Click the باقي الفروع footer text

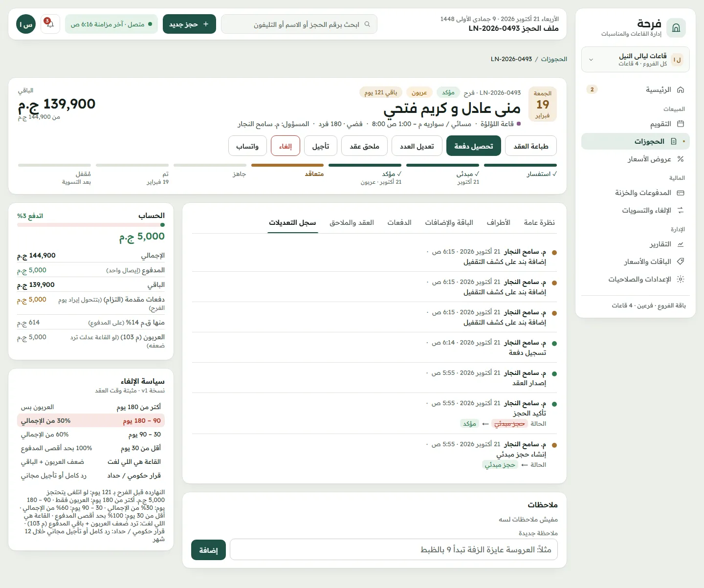649,305
